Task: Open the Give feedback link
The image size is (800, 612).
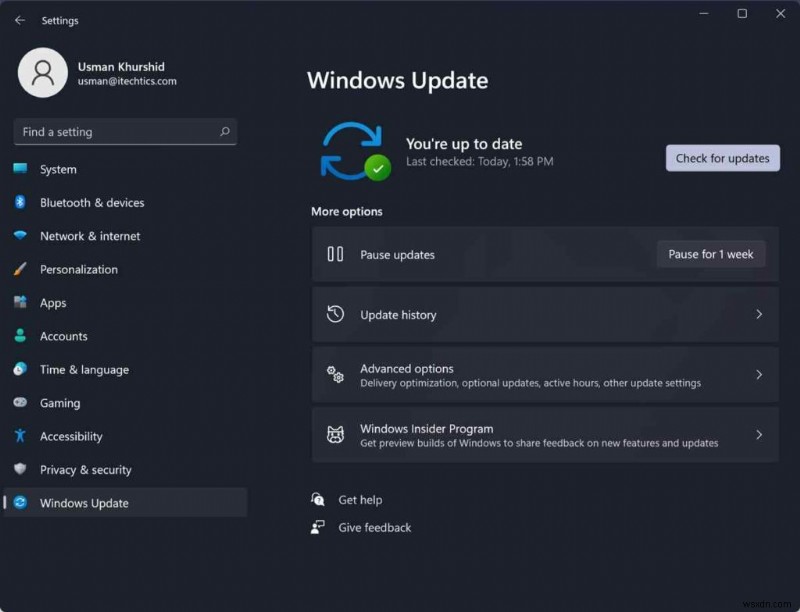Action: (374, 527)
